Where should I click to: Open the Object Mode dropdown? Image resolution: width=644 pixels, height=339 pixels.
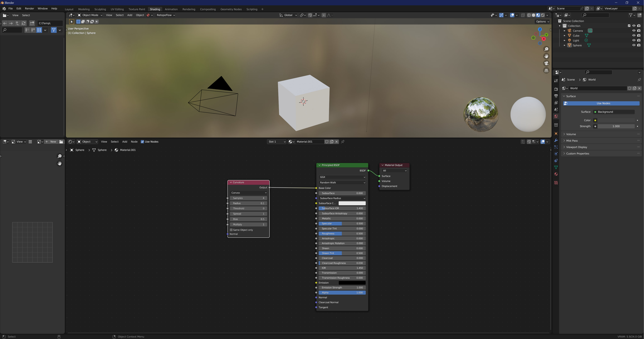click(90, 15)
